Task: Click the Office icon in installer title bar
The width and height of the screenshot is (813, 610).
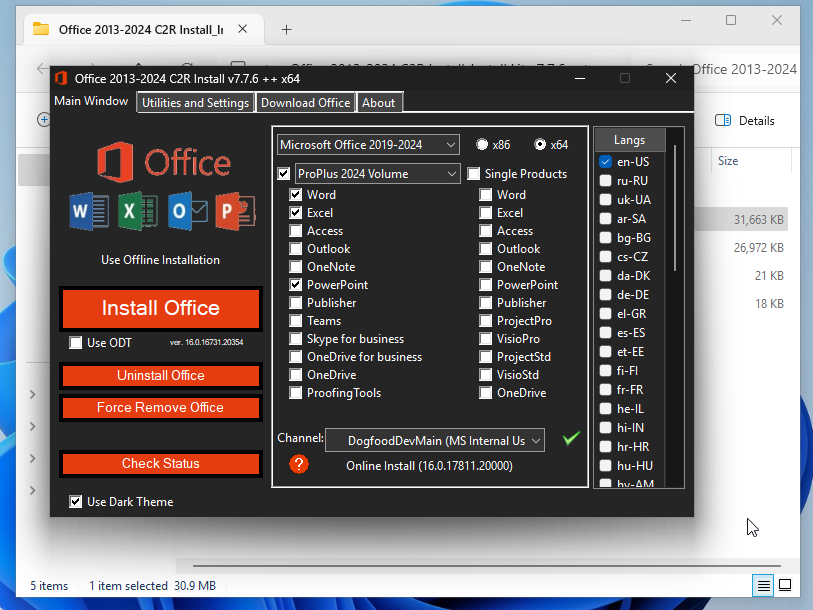Action: pos(62,78)
